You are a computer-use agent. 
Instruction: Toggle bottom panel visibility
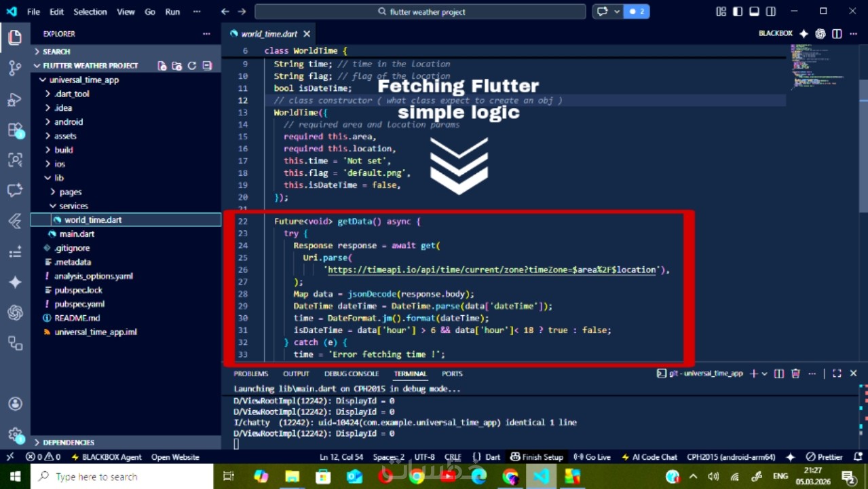pos(754,12)
